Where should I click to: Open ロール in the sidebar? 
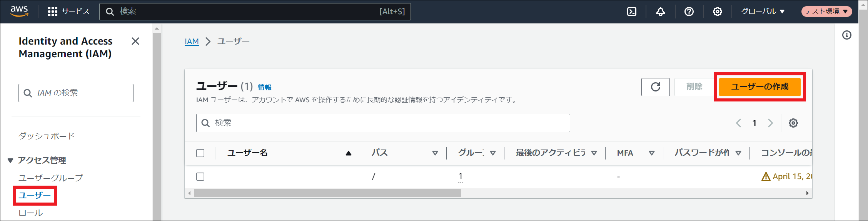(x=31, y=213)
